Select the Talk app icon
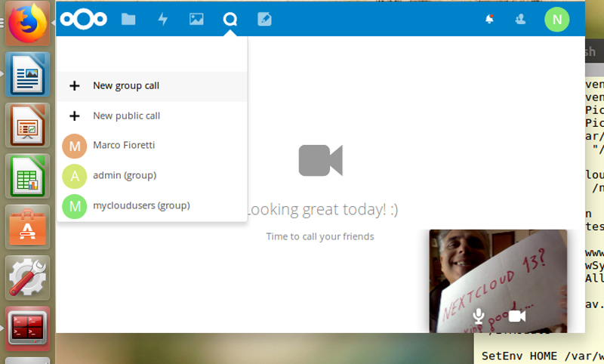The width and height of the screenshot is (604, 364). coord(230,20)
